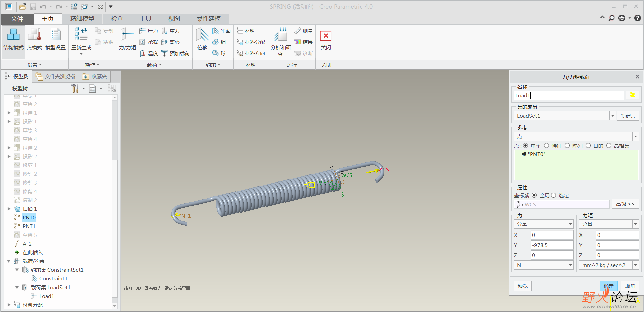This screenshot has width=644, height=312.
Task: Select the 球 ball constraint tool
Action: 219,53
